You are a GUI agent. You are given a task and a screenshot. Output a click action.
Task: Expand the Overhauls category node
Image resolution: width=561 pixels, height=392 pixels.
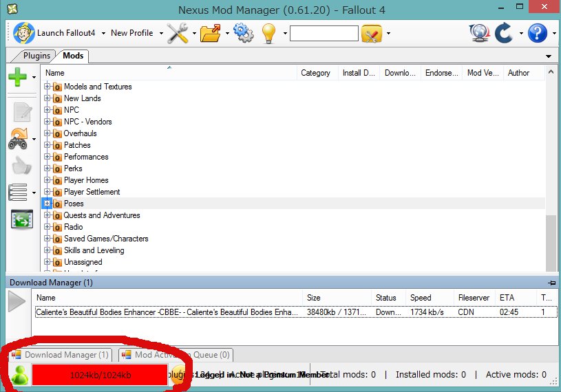(47, 133)
